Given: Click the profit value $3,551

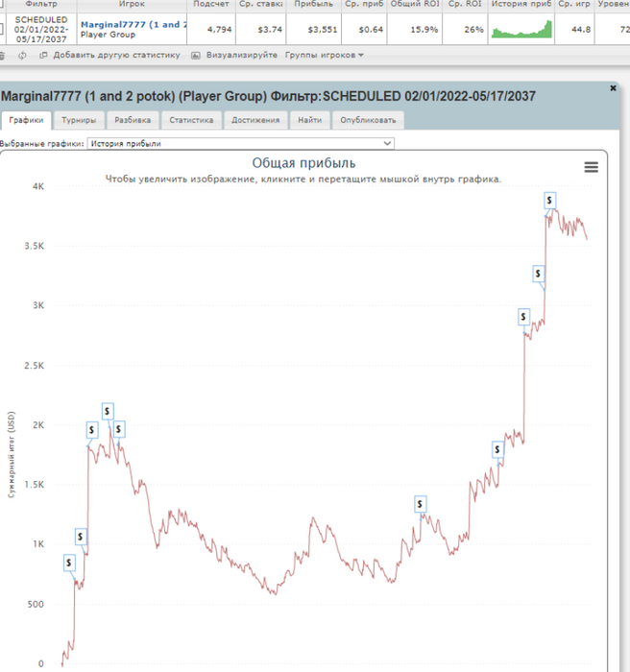Looking at the screenshot, I should click(323, 30).
